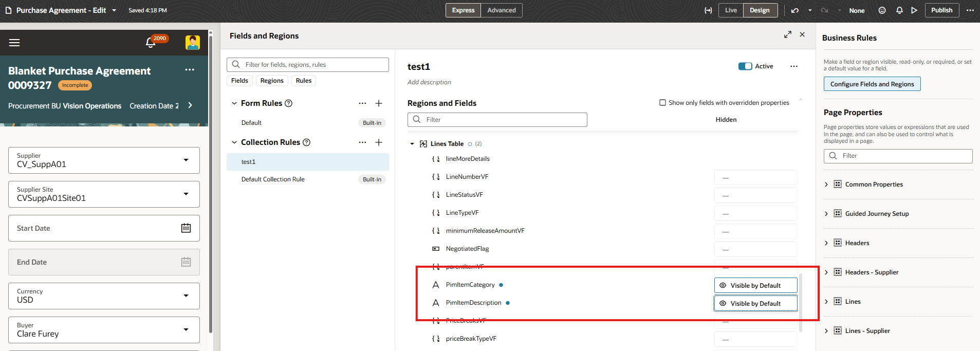Open the Start Date calendar picker
This screenshot has height=351, width=980.
186,228
